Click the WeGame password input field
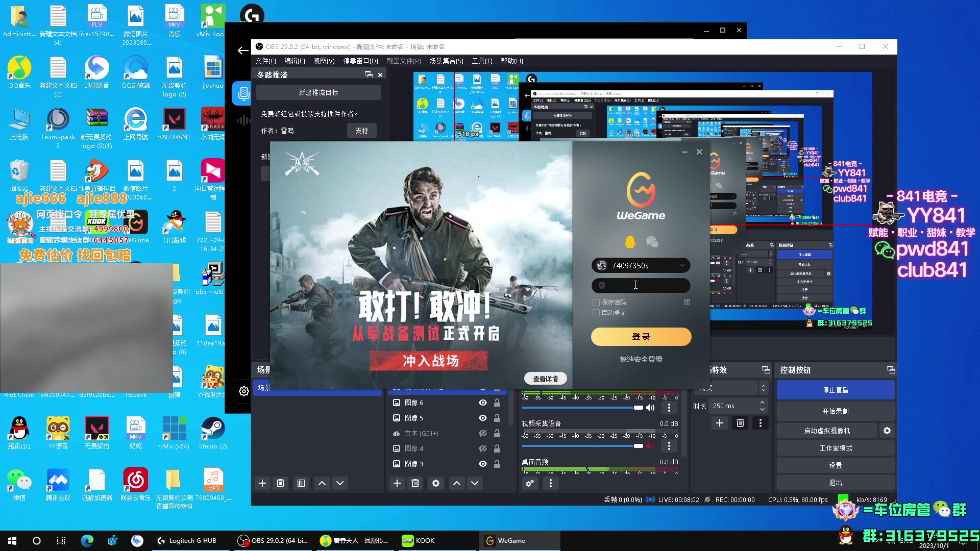The image size is (980, 551). pos(641,286)
